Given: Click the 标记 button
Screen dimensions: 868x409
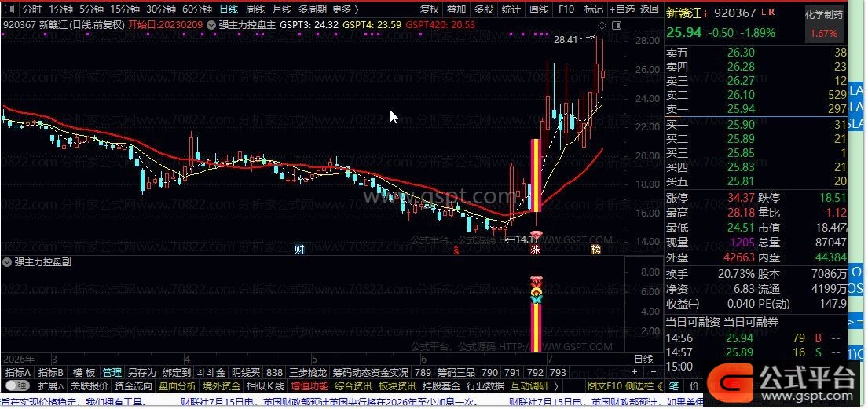Looking at the screenshot, I should [593, 9].
